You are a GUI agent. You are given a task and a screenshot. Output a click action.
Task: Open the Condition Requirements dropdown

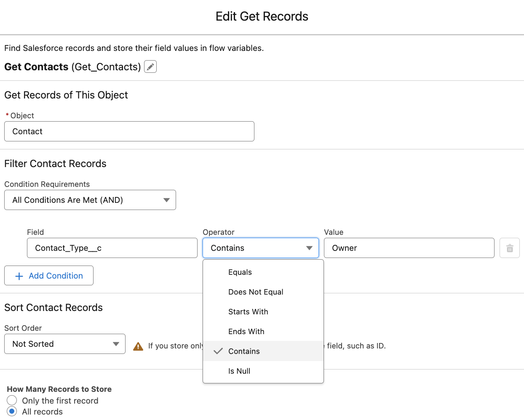point(90,200)
